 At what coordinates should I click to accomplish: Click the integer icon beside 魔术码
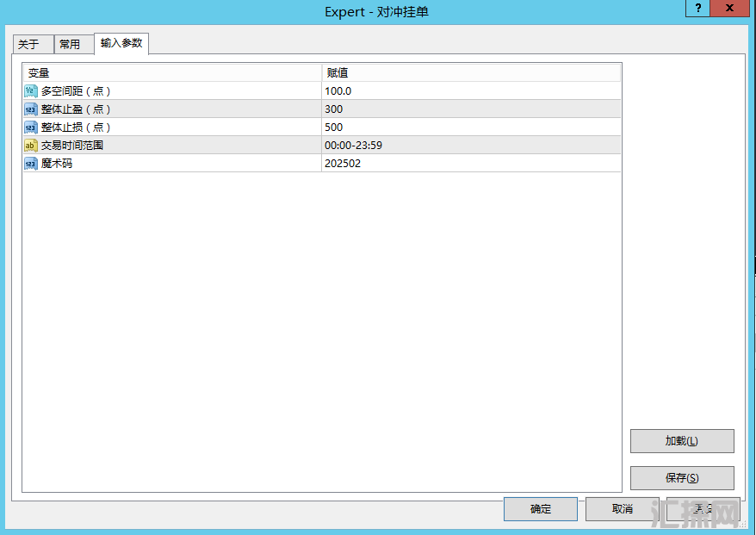pyautogui.click(x=30, y=164)
